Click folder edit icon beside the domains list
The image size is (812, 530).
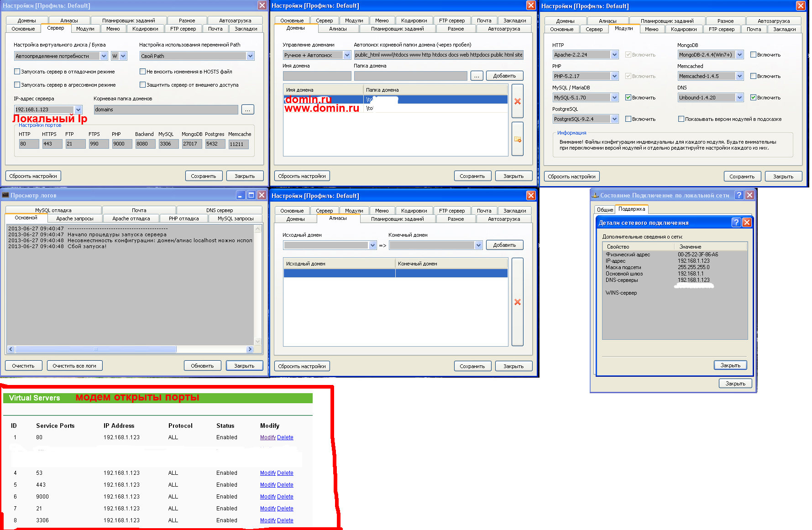(x=517, y=139)
